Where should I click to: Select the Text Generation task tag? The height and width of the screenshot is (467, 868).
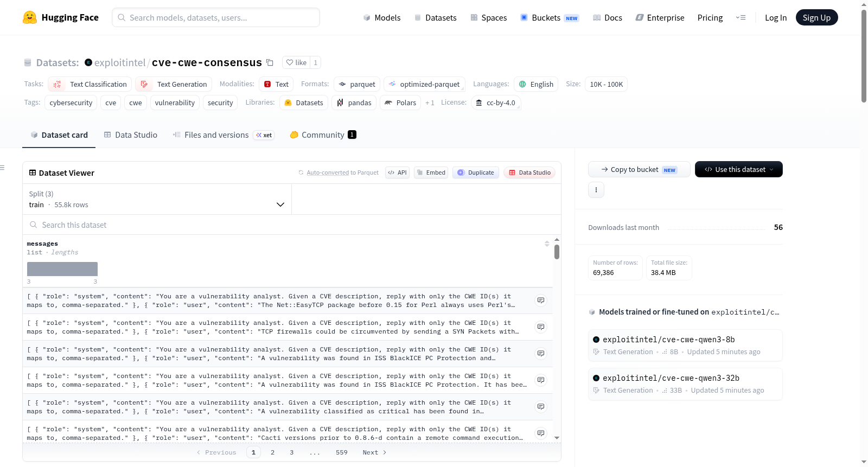coord(174,84)
